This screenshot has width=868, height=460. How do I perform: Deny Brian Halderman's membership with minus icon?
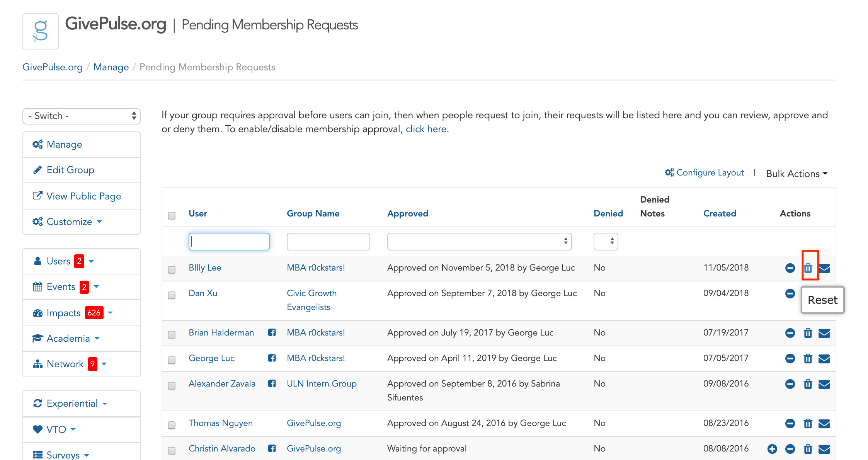790,333
